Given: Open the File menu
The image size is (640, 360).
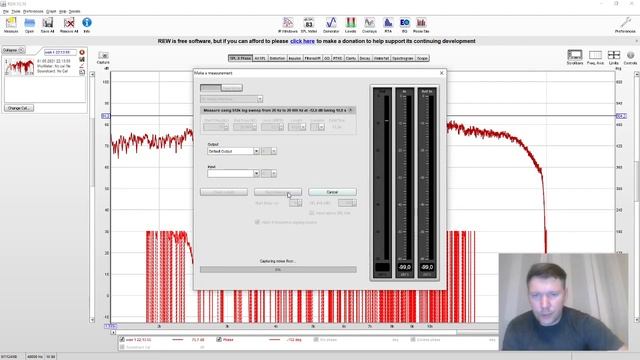Looking at the screenshot, I should pyautogui.click(x=6, y=11).
